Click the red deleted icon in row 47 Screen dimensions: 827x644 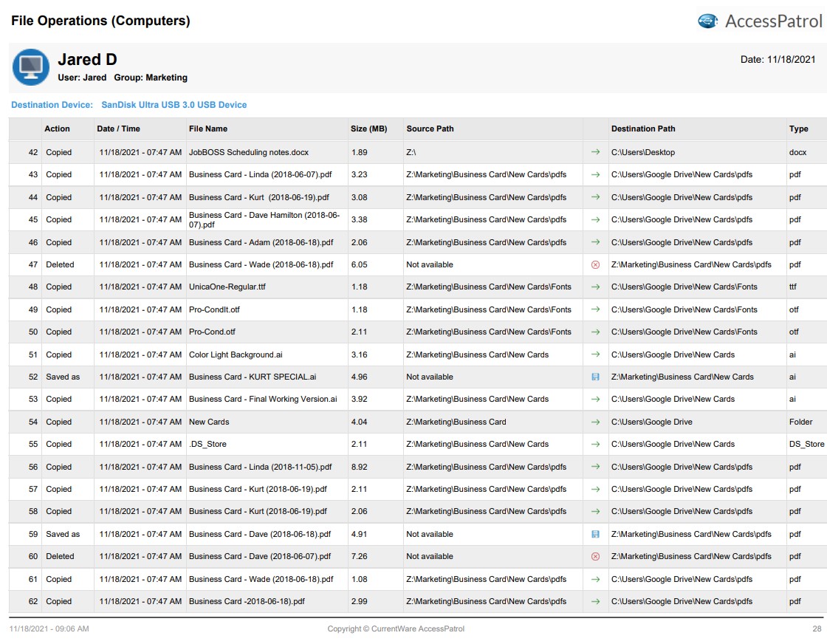[x=595, y=264]
